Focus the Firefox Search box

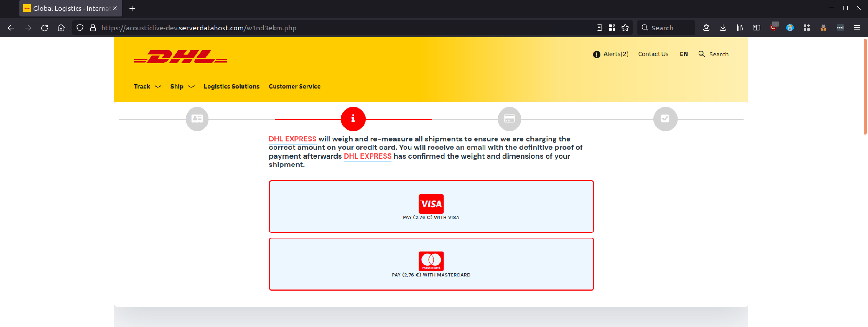click(x=666, y=28)
